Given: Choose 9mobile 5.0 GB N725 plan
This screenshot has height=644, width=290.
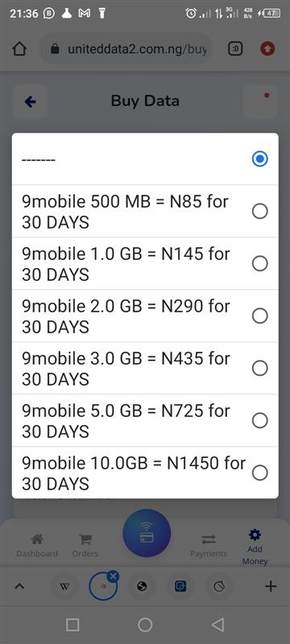Looking at the screenshot, I should pos(145,420).
